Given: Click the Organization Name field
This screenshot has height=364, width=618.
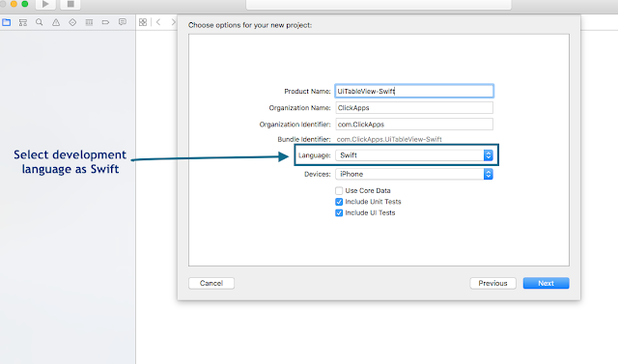Looking at the screenshot, I should [x=414, y=107].
